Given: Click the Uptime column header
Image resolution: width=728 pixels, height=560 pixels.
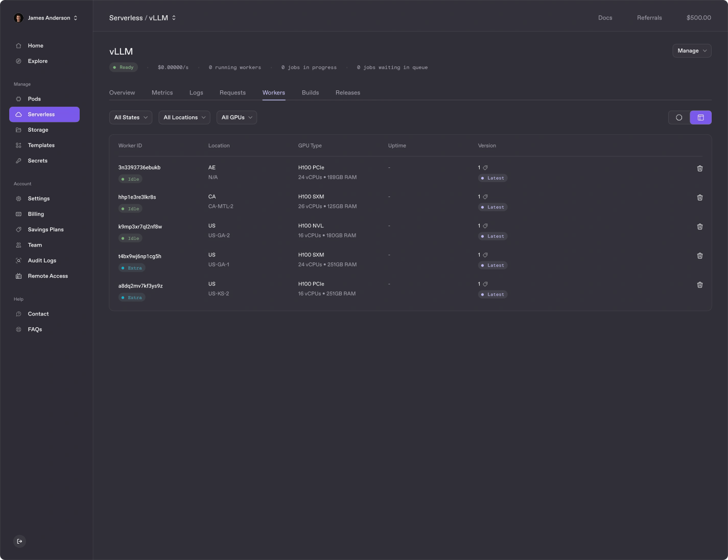Looking at the screenshot, I should coord(397,145).
